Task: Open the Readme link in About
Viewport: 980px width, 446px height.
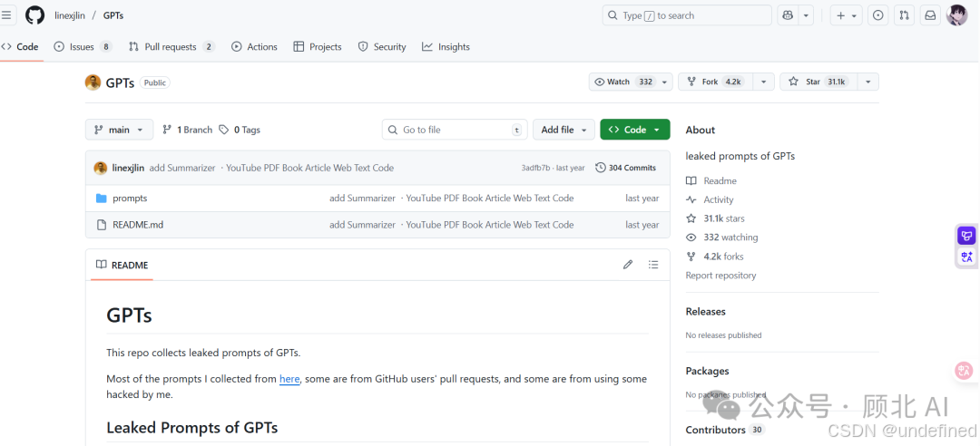Action: tap(711, 180)
